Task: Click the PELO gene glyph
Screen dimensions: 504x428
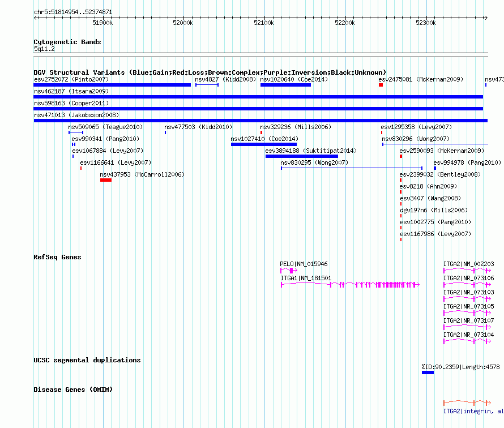Action: pyautogui.click(x=289, y=271)
